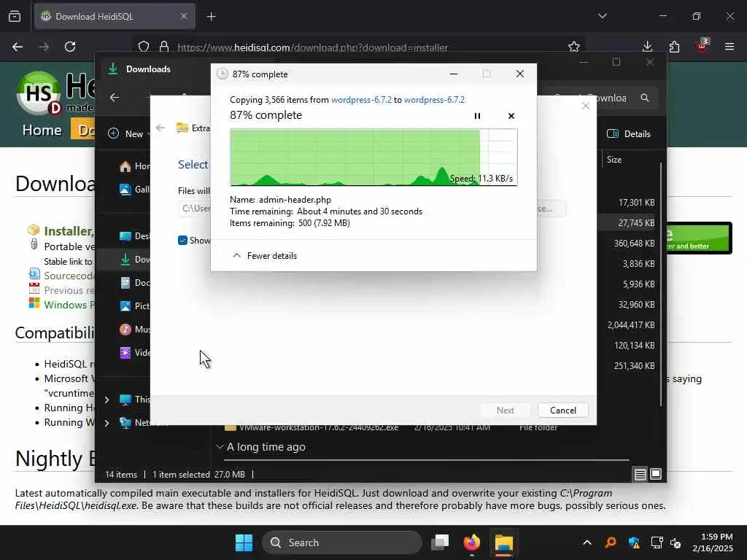
Task: Open the uBlock Origin extension icon
Action: [702, 46]
